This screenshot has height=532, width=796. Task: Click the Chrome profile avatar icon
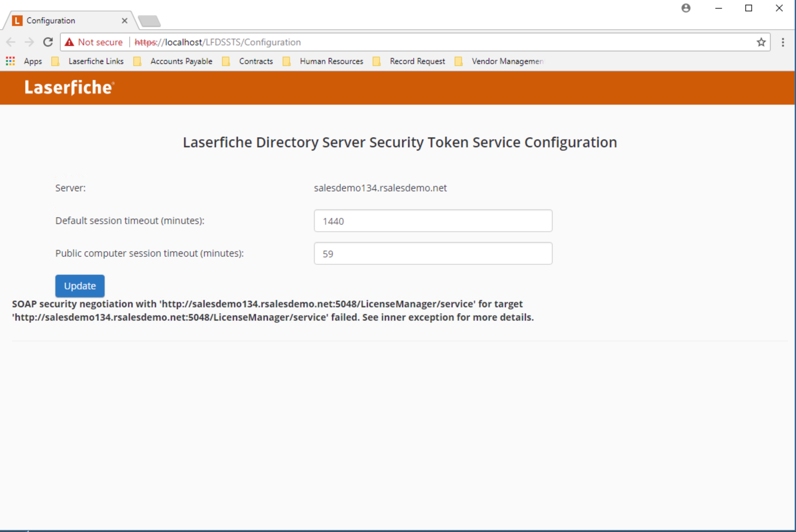(686, 8)
